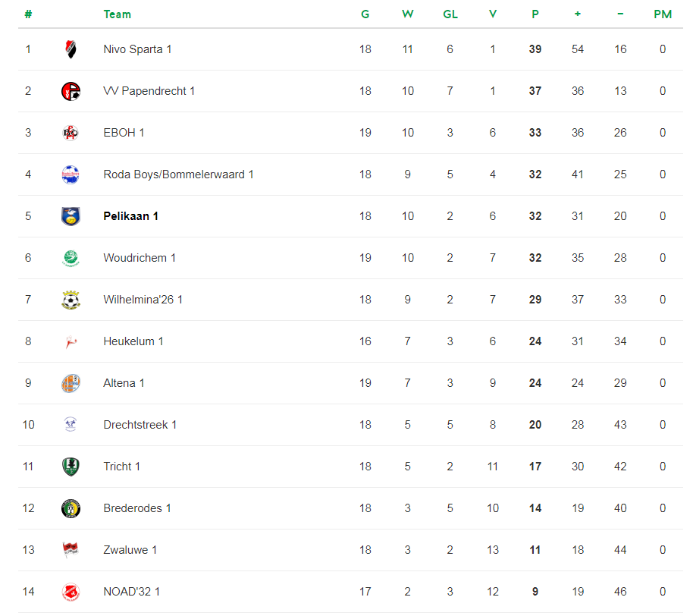Click the # rank column header
This screenshot has height=616, width=693.
click(x=28, y=14)
